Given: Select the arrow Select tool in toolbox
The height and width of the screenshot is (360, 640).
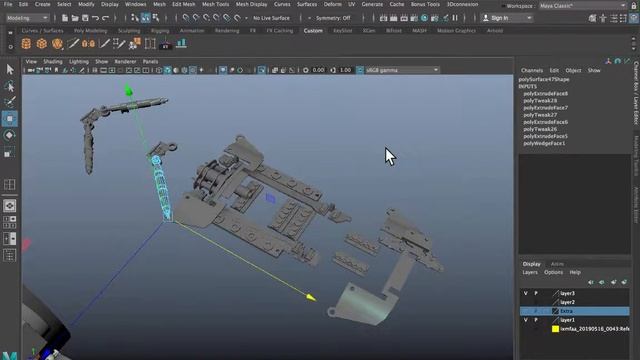Looking at the screenshot, I should pos(10,69).
